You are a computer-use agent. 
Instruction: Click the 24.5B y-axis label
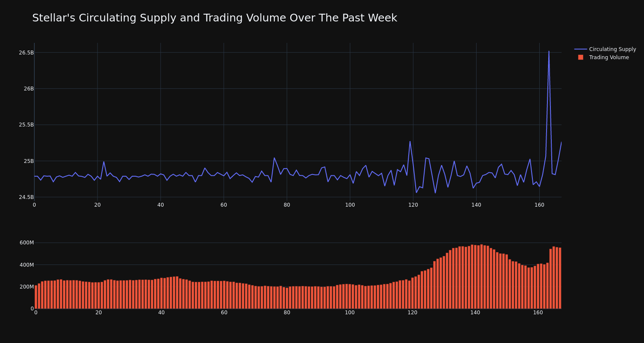tap(26, 197)
